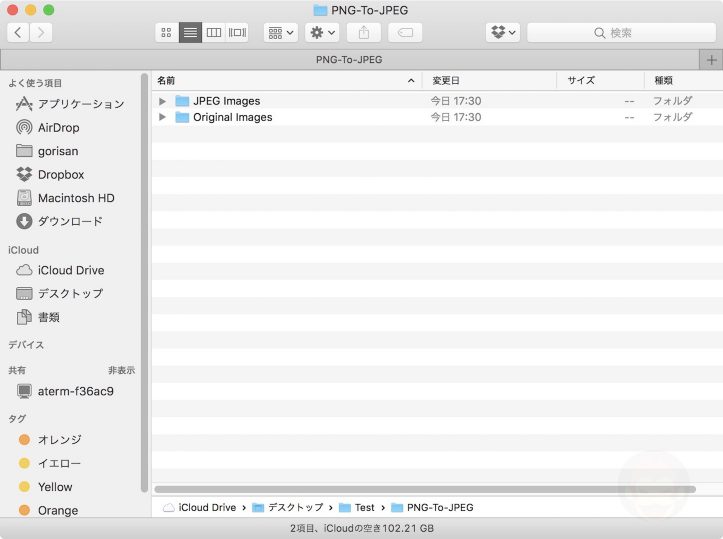Screen dimensions: 723x539
Task: Sort by the サイズ column header
Action: click(x=600, y=81)
